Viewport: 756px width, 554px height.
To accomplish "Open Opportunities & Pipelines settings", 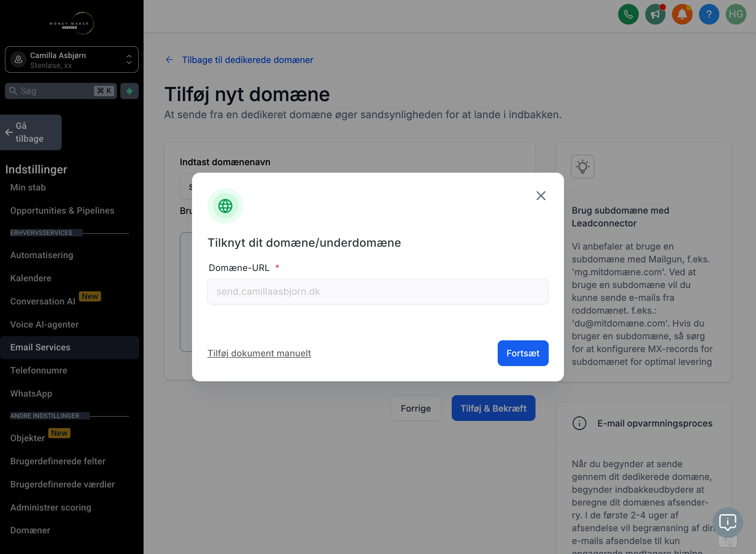I will click(x=62, y=210).
